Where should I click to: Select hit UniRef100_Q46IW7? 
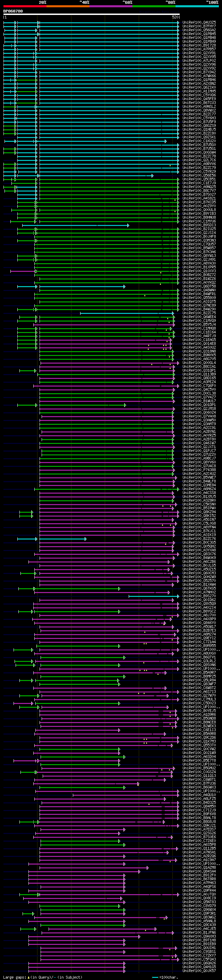click(x=199, y=443)
